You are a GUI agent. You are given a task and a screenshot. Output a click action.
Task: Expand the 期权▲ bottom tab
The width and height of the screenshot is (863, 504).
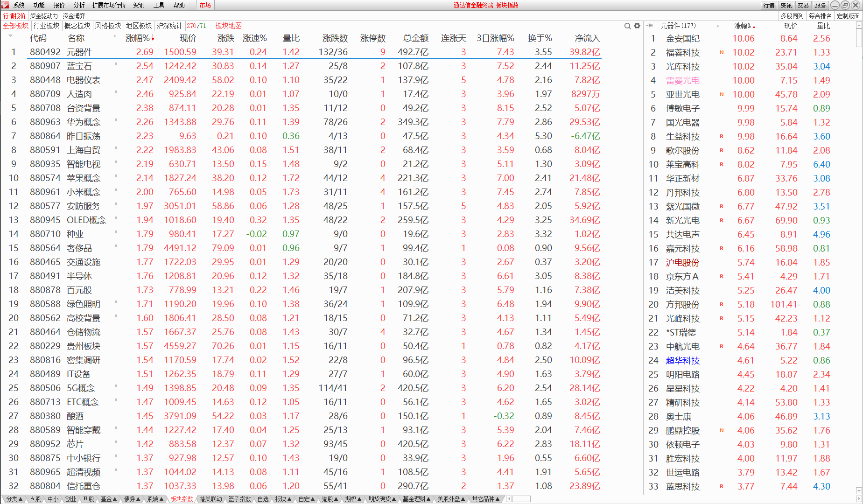(354, 499)
